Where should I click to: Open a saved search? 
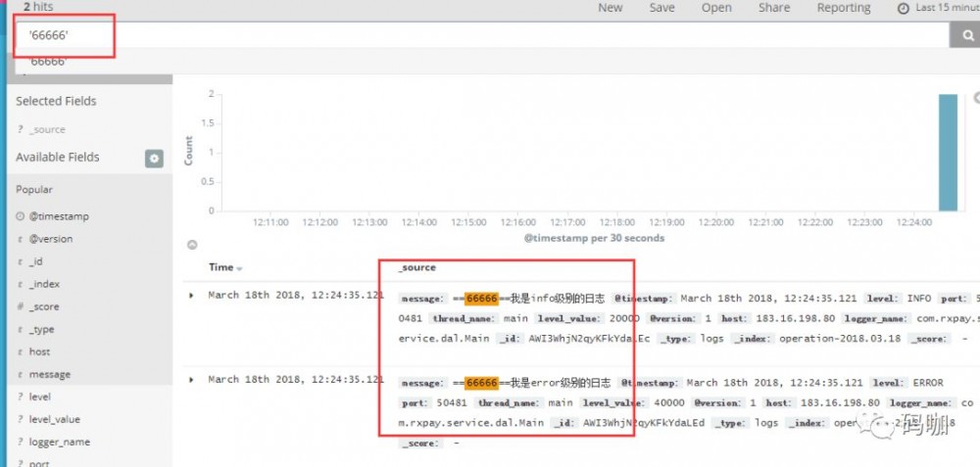716,8
